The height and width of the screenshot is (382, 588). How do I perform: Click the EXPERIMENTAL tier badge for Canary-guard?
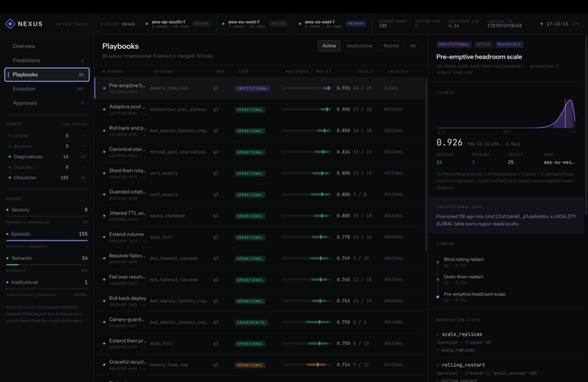click(251, 322)
